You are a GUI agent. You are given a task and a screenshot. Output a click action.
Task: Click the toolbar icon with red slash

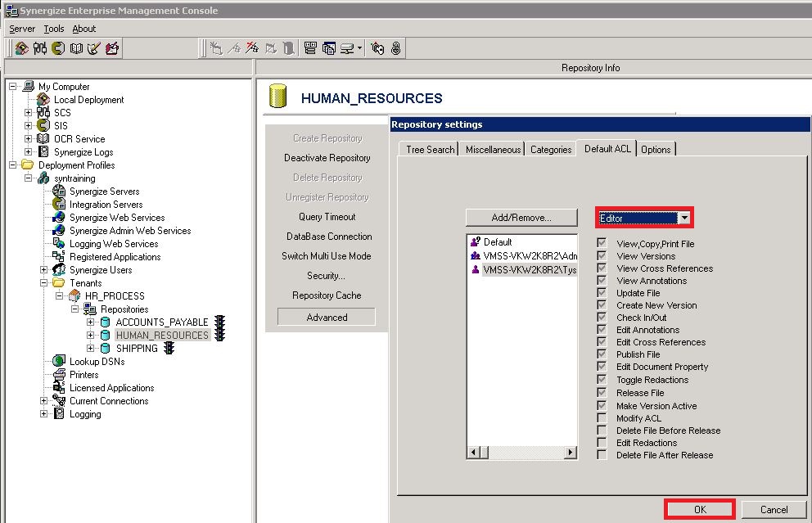coord(252,48)
